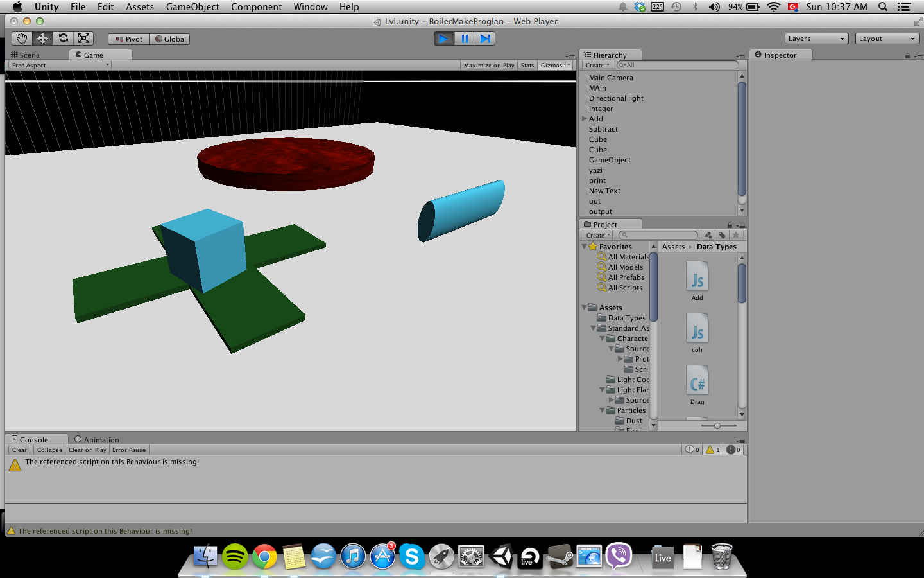
Task: Open Unity icon in the dock
Action: coord(501,556)
